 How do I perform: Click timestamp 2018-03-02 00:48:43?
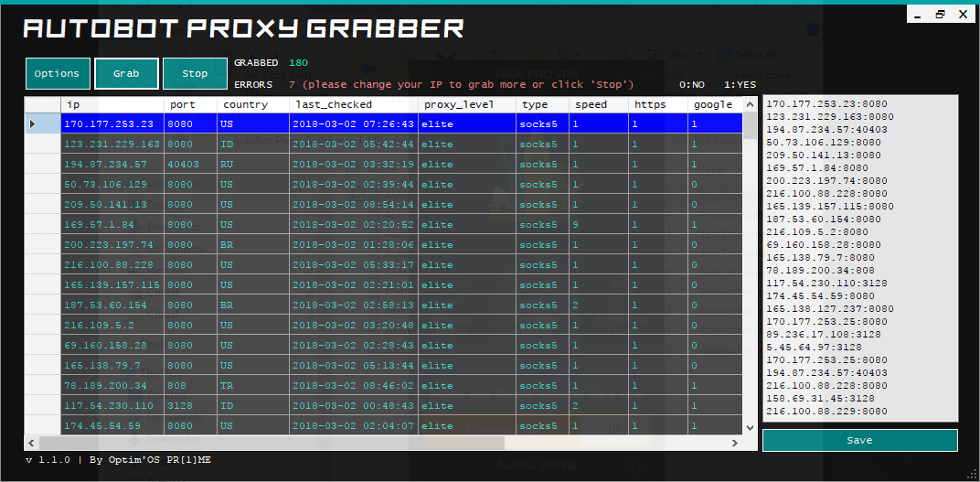point(354,406)
